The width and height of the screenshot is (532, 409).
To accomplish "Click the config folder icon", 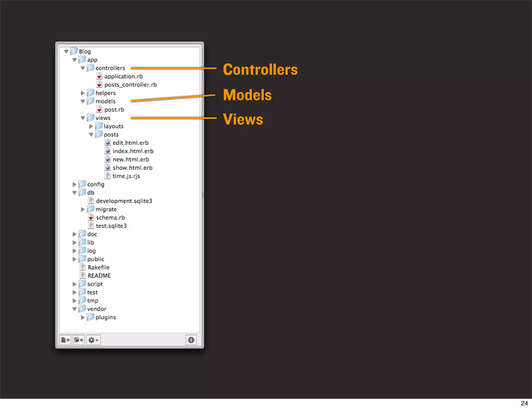I will click(x=82, y=184).
